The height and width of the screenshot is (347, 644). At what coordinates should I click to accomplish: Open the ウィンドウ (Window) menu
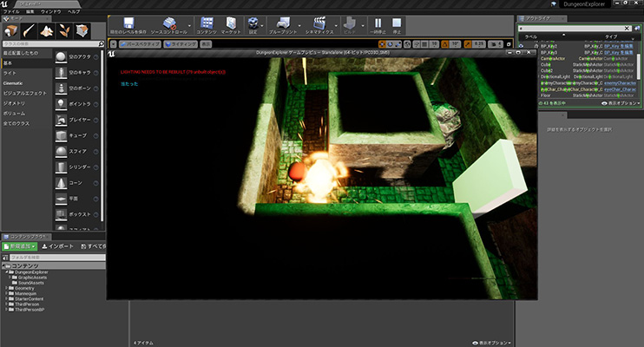(50, 11)
